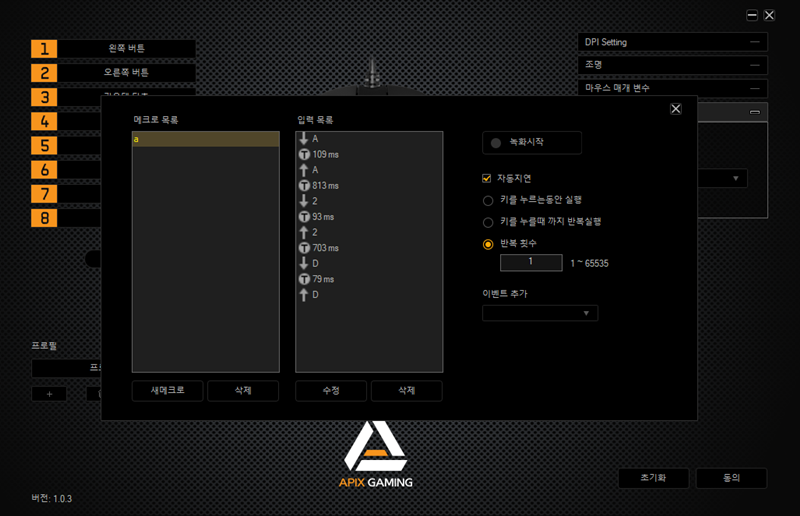Screen dimensions: 800x516
Task: Select the 키를 누르는동안 실행 radio option
Action: 488,200
